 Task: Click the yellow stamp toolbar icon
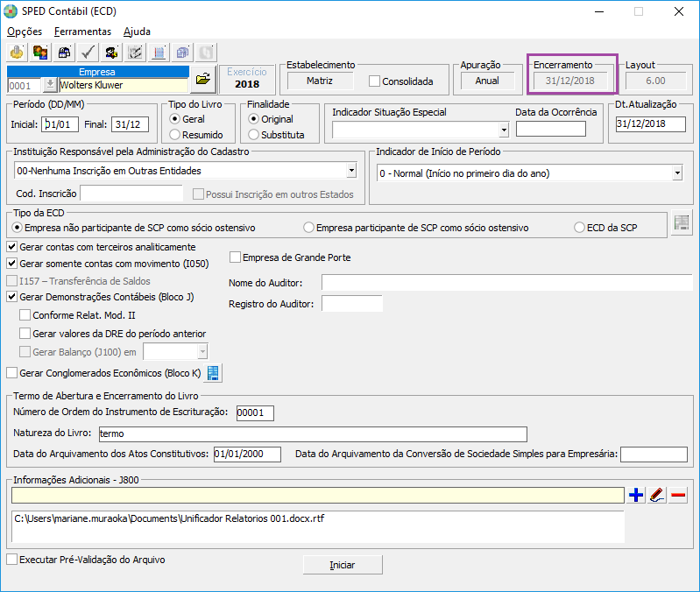pyautogui.click(x=17, y=53)
